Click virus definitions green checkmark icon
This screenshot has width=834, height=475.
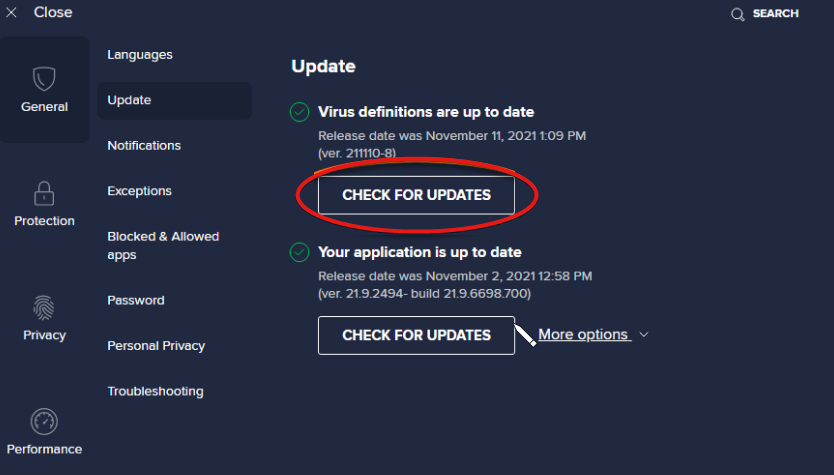pyautogui.click(x=299, y=112)
